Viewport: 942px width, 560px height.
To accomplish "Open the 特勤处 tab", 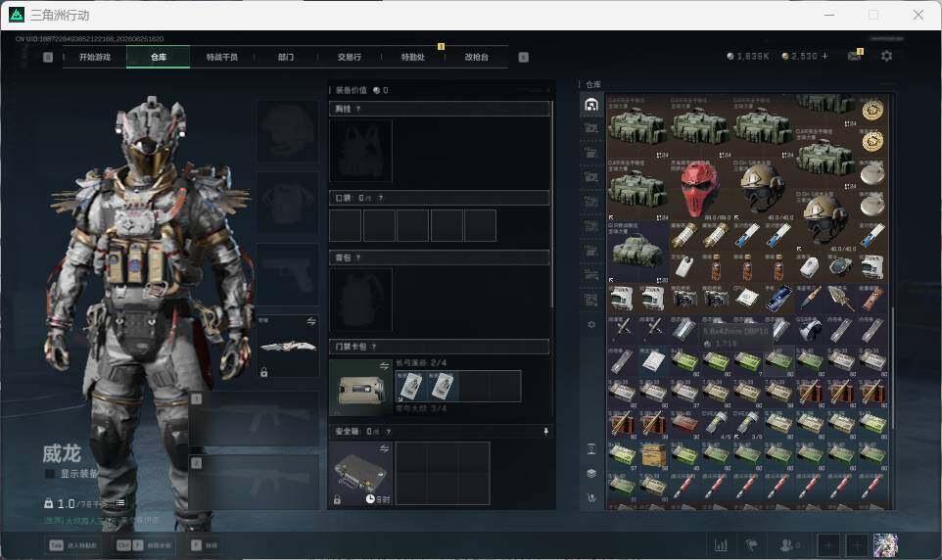I will tap(412, 57).
